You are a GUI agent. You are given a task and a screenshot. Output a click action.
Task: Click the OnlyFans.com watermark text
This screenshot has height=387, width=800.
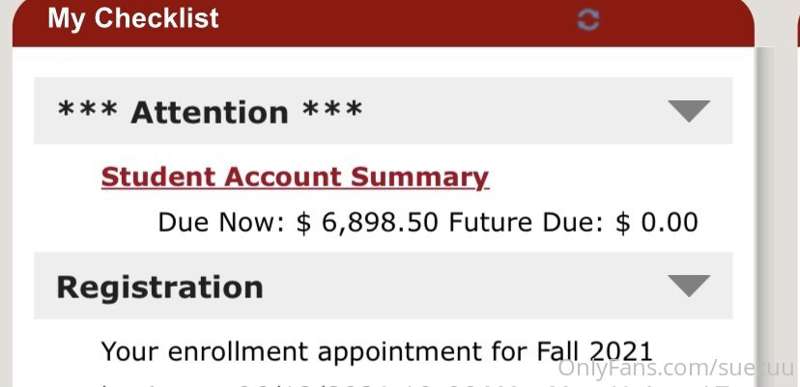pos(676,369)
